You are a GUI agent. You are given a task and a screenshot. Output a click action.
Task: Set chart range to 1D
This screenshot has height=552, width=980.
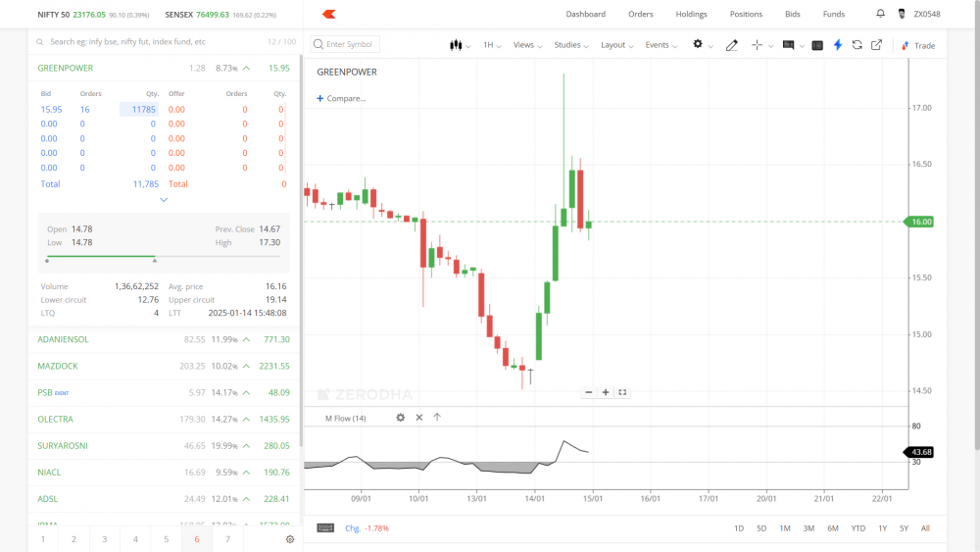point(739,528)
